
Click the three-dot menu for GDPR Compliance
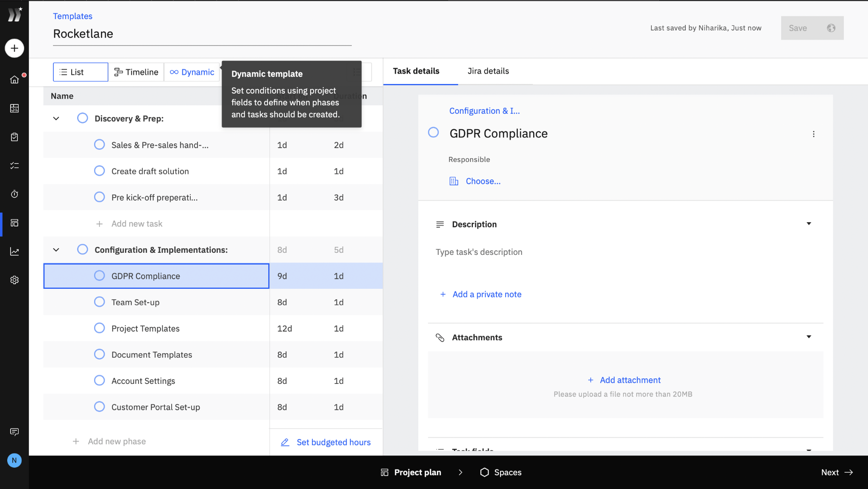[813, 134]
